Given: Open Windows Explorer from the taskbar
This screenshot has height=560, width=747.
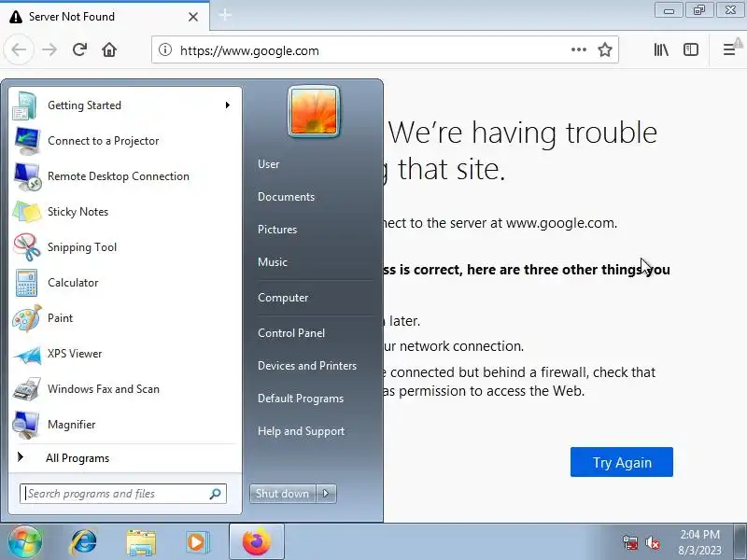Looking at the screenshot, I should coord(141,542).
